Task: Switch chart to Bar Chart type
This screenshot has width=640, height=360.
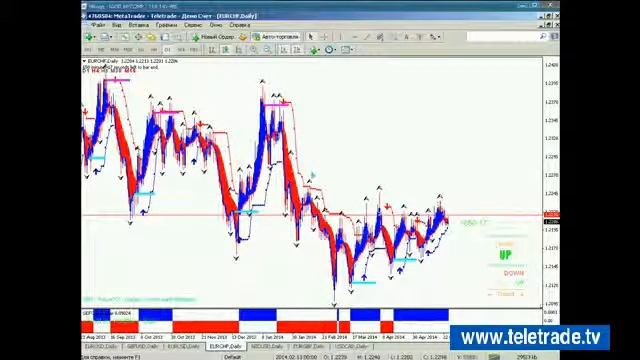Action: (212, 49)
